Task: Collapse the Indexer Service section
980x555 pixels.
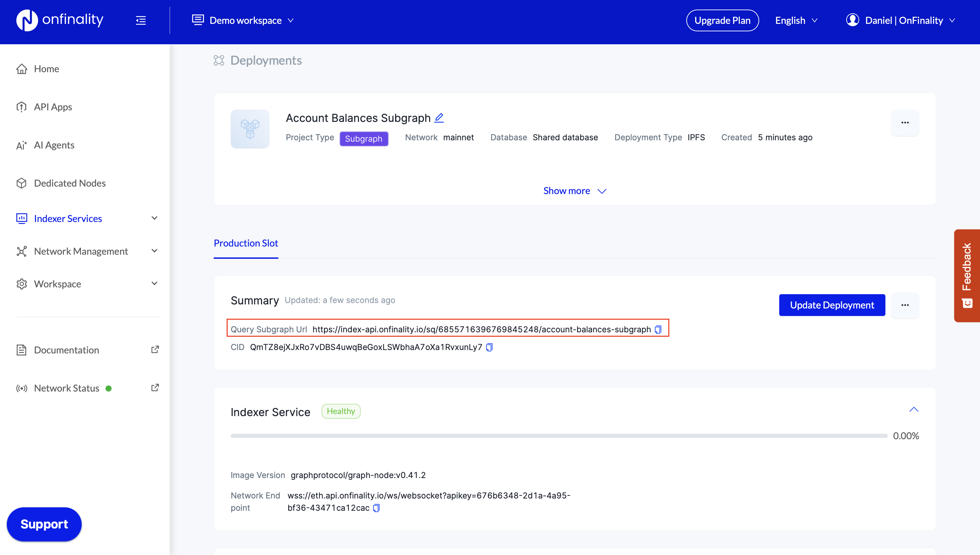Action: [913, 410]
